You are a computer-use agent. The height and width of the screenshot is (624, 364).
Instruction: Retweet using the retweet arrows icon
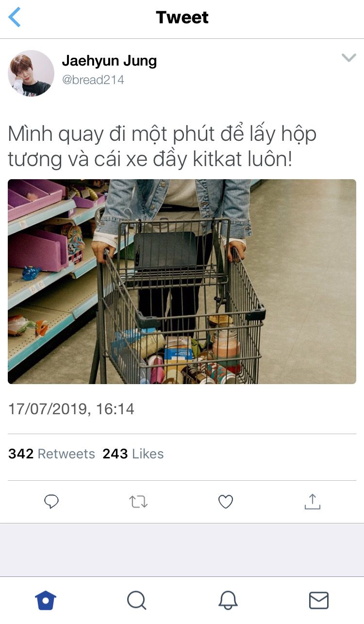point(138,502)
